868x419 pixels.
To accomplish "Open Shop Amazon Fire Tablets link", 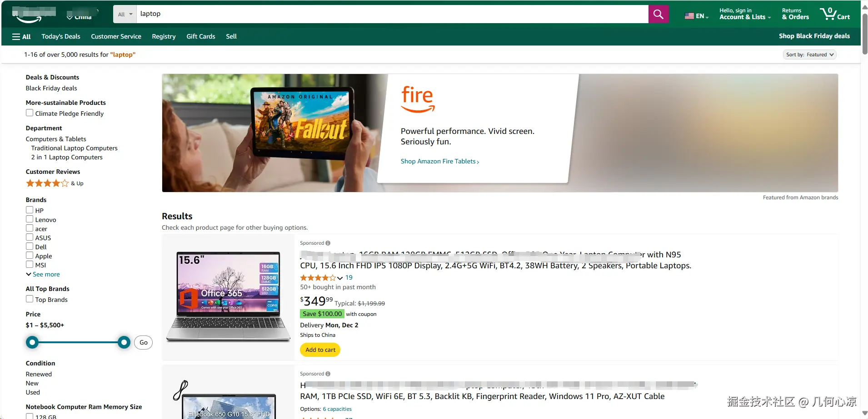I will click(439, 162).
